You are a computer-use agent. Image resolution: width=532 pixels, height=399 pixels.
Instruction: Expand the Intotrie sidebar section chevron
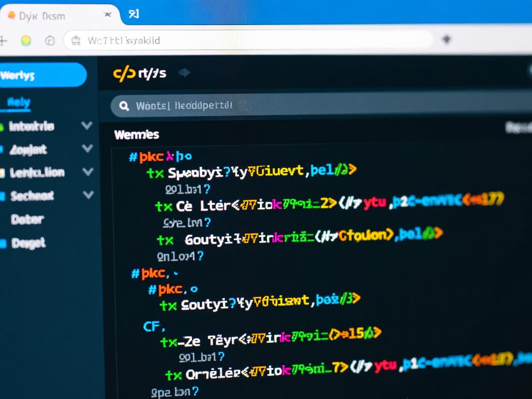pos(87,126)
